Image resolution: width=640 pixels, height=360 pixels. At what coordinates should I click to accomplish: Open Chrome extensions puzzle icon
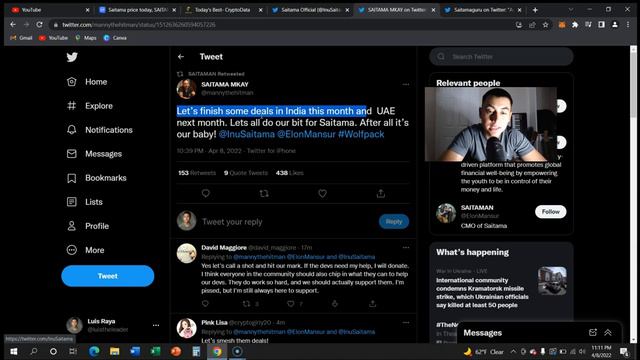(575, 25)
